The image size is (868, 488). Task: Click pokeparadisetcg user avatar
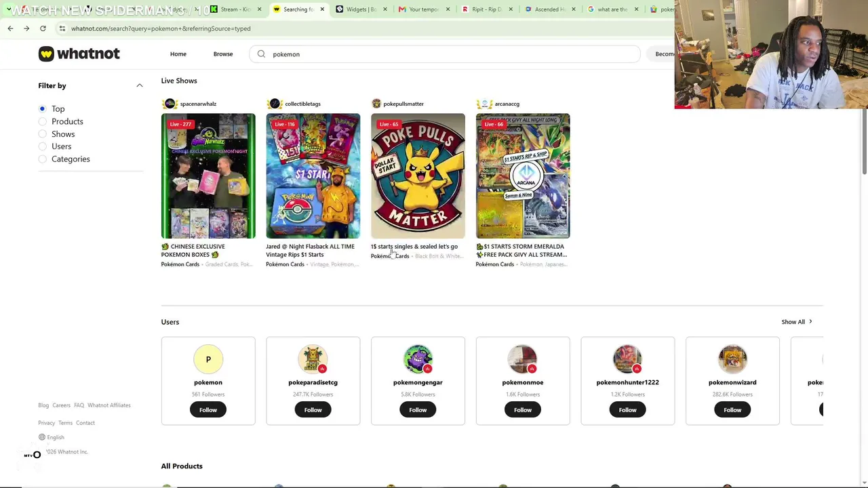313,359
